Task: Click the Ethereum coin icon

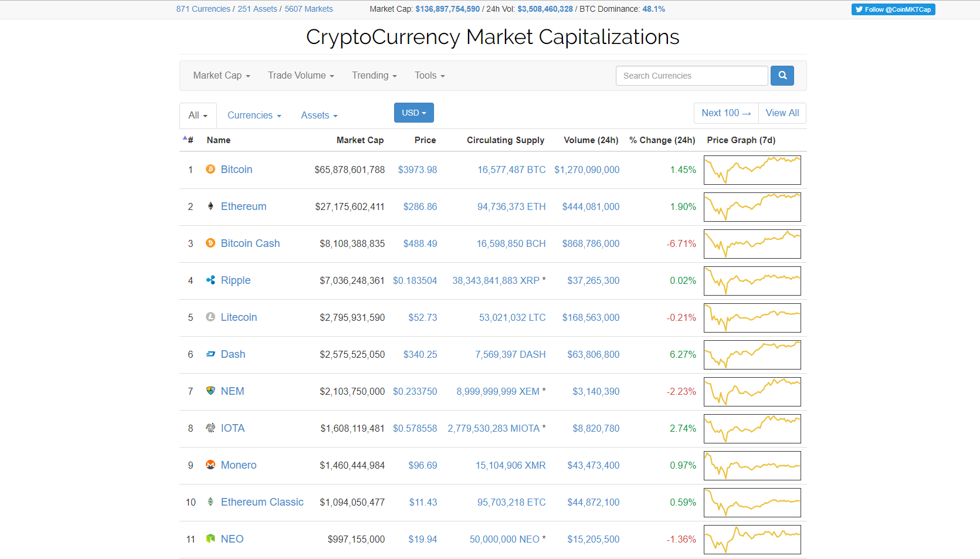Action: tap(211, 206)
